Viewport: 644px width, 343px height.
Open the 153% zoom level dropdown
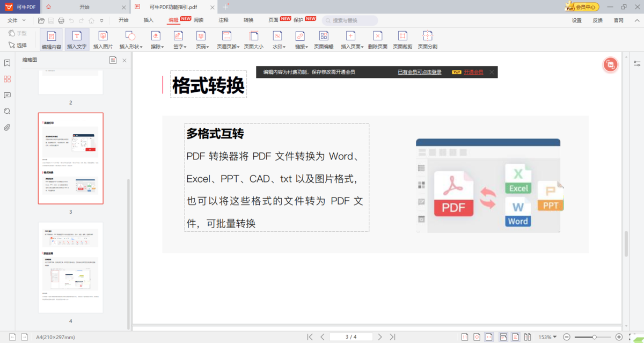547,337
